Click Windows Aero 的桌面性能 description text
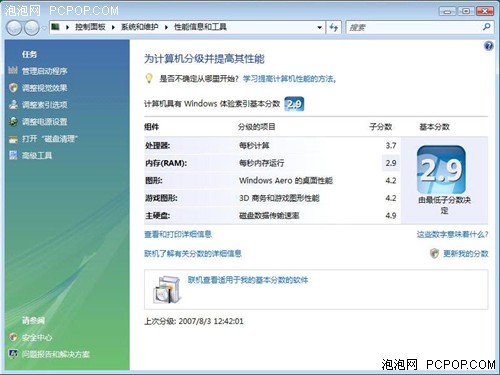500x375 pixels. (286, 181)
